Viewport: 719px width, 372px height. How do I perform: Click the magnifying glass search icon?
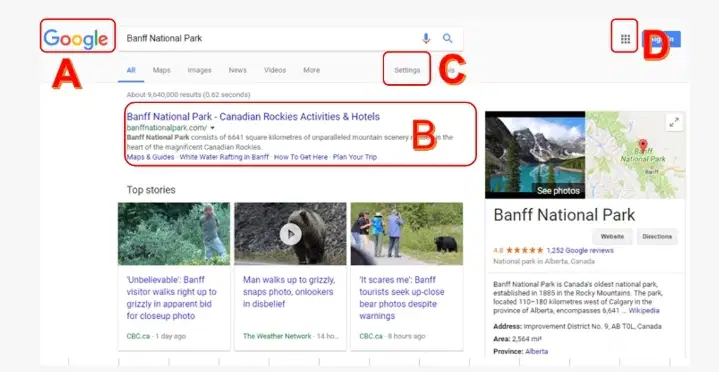[x=448, y=39]
